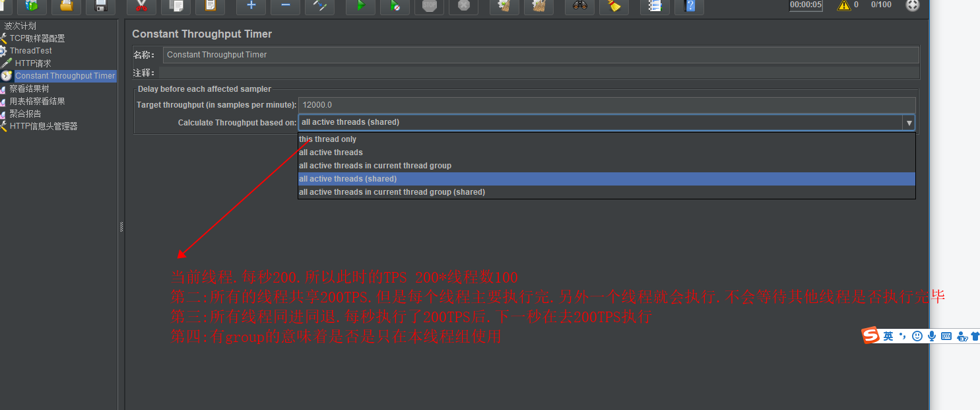The image size is (980, 410).
Task: Save the test plan
Action: [100, 7]
